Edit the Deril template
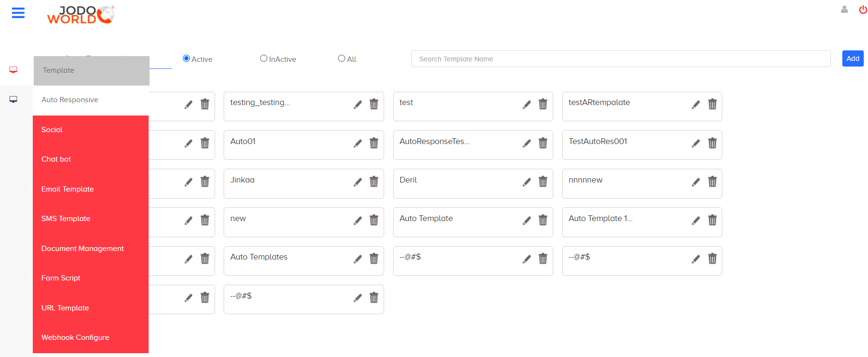868x357 pixels. click(527, 182)
